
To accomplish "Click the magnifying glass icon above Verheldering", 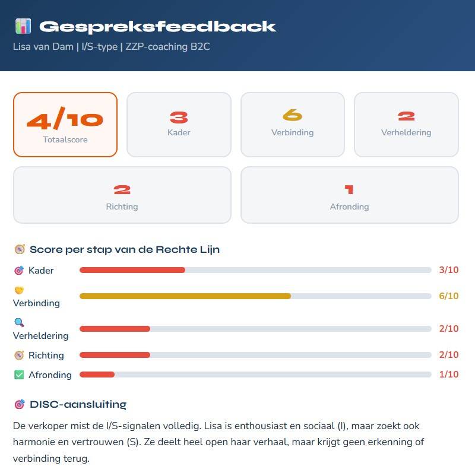I will (x=19, y=323).
